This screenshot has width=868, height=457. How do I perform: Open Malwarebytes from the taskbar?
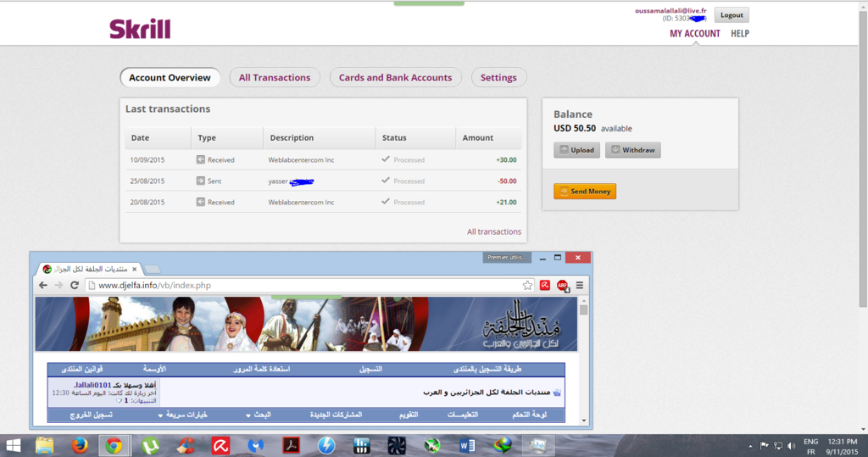[x=255, y=446]
